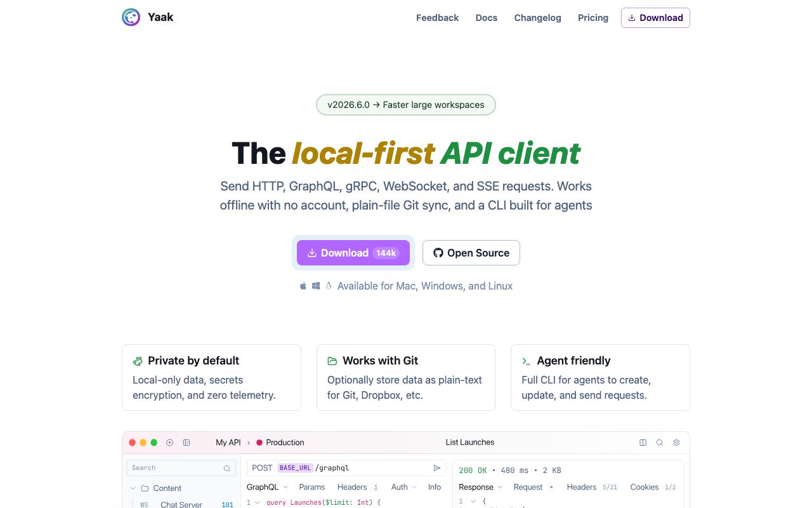
Task: Collapse the Content folder chevron
Action: [133, 488]
